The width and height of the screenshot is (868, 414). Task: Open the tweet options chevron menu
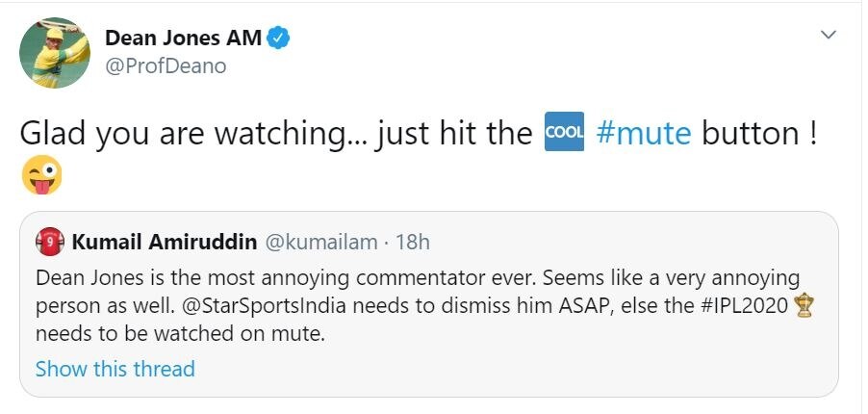click(x=828, y=35)
